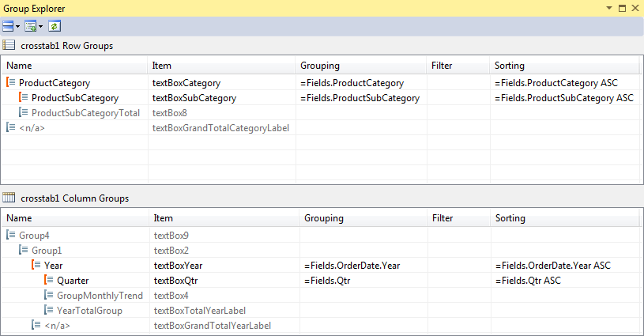This screenshot has width=644, height=336.
Task: Click Grouping column header in Column Groups
Action: (x=363, y=218)
